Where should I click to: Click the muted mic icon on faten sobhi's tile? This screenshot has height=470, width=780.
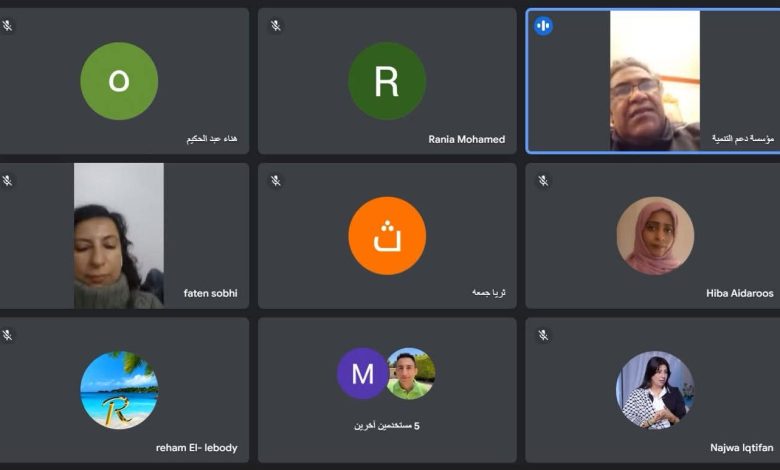pyautogui.click(x=7, y=180)
